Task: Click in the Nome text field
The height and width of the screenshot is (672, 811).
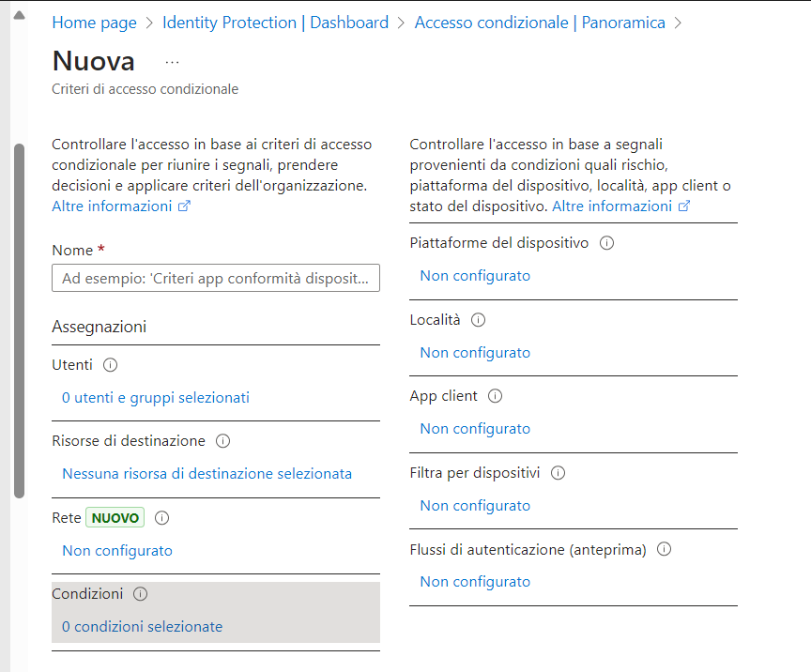Action: click(x=216, y=279)
